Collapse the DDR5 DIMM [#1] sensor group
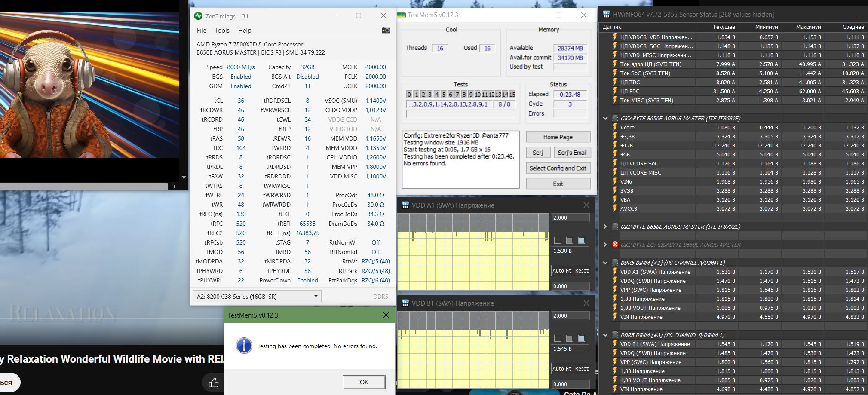Image resolution: width=868 pixels, height=395 pixels. [605, 263]
